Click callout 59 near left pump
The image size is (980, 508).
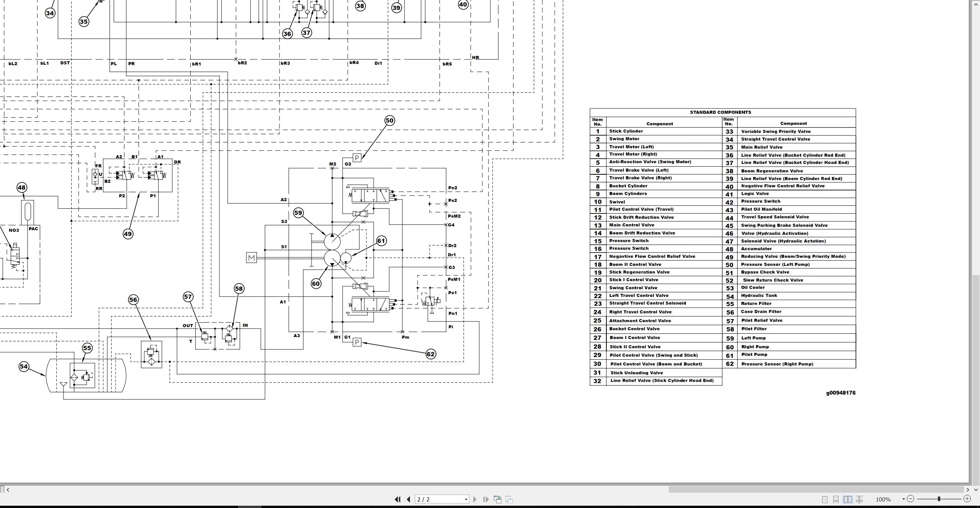(x=298, y=213)
